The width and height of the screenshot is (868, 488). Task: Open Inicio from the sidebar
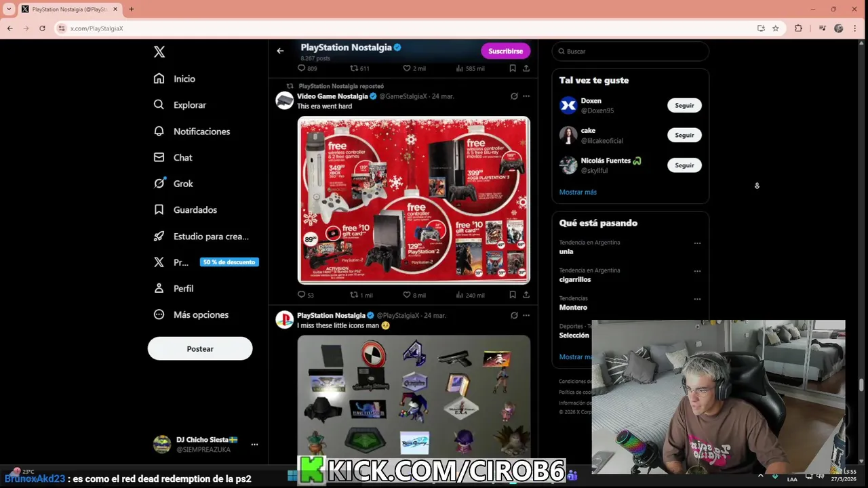(175, 79)
